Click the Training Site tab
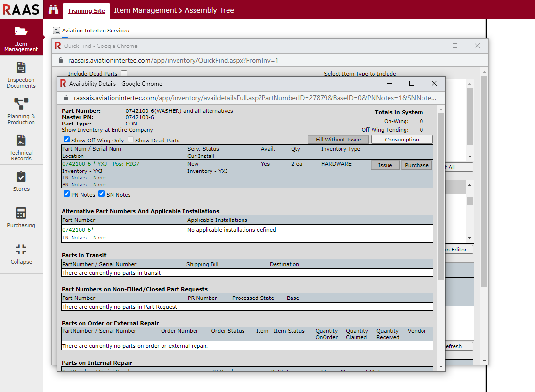Viewport: 535px width, 392px height. pyautogui.click(x=86, y=10)
